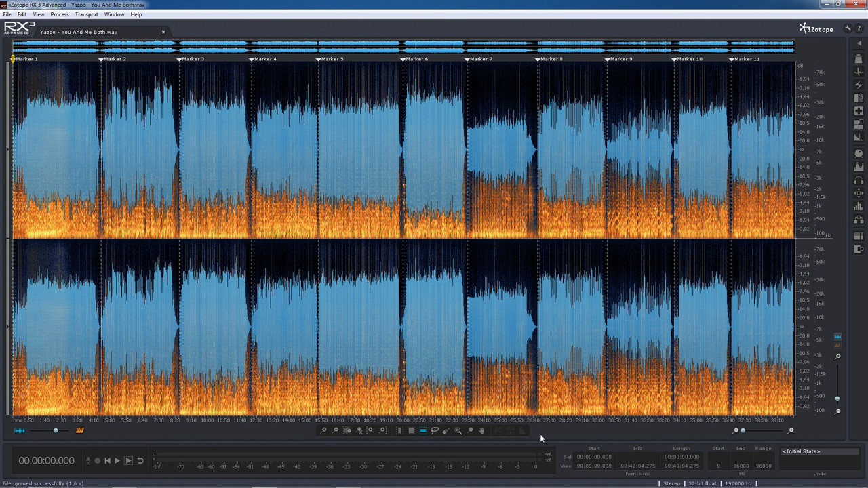The height and width of the screenshot is (488, 868).
Task: Select the magic wand tool
Action: tap(458, 430)
